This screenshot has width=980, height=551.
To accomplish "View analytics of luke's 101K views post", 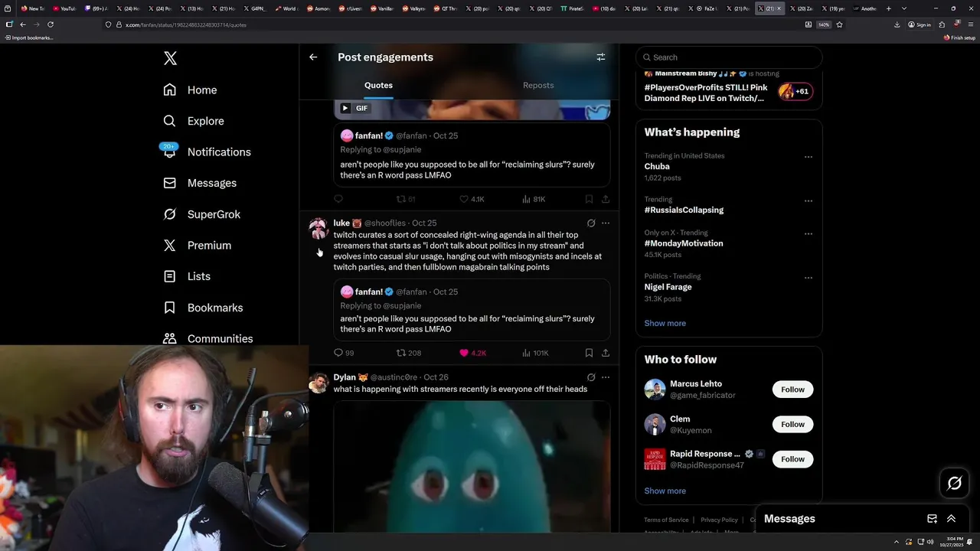I will [x=535, y=353].
